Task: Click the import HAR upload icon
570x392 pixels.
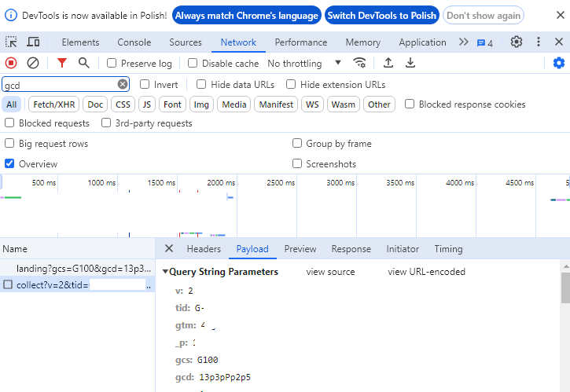Action: 388,63
